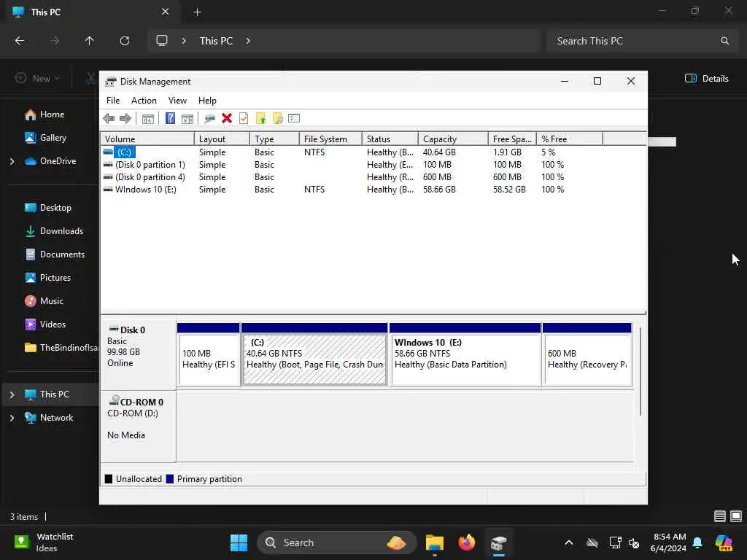Image resolution: width=747 pixels, height=560 pixels.
Task: Open TheBindinofIsaac folder in Explorer sidebar
Action: 61,348
